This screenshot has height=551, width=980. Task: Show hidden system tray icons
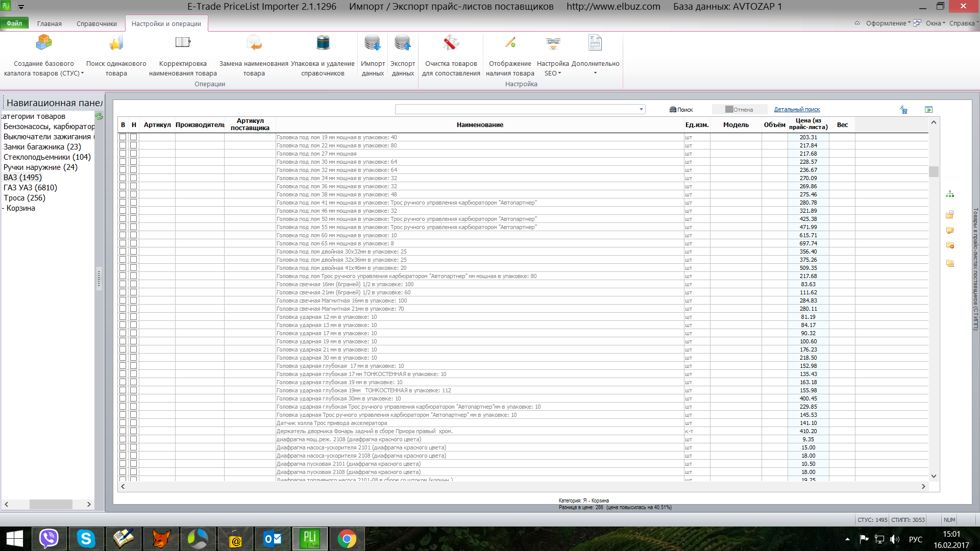pos(847,539)
